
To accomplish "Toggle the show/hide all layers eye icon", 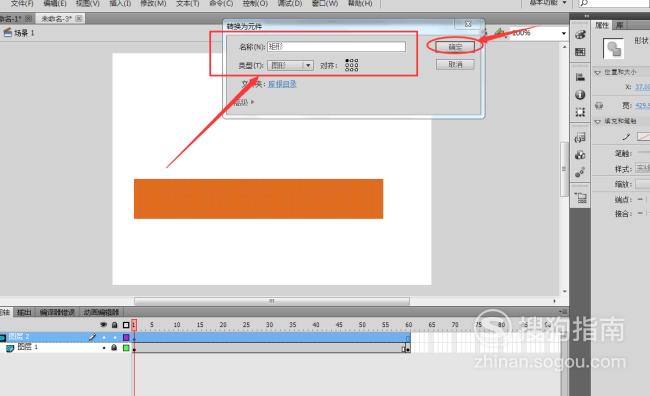I will 103,325.
